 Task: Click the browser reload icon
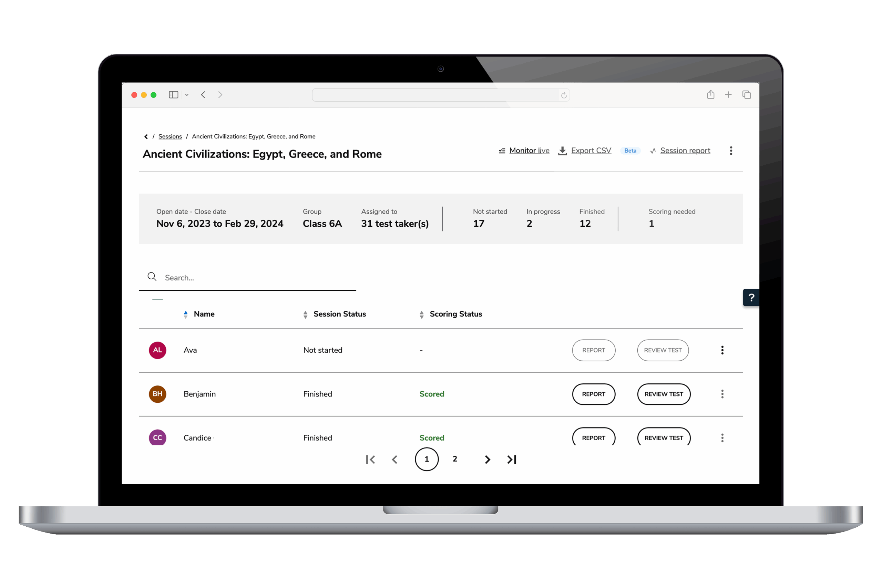click(564, 95)
